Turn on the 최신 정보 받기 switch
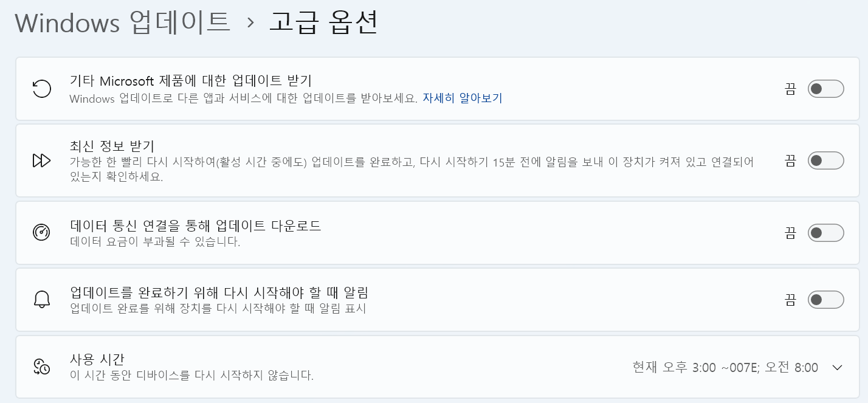 [x=825, y=160]
